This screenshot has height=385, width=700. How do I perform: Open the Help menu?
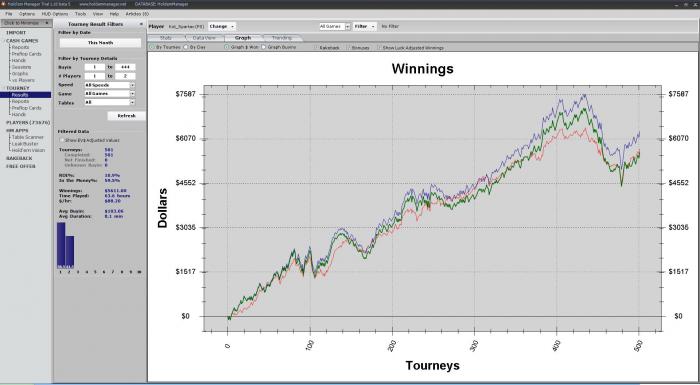point(114,14)
